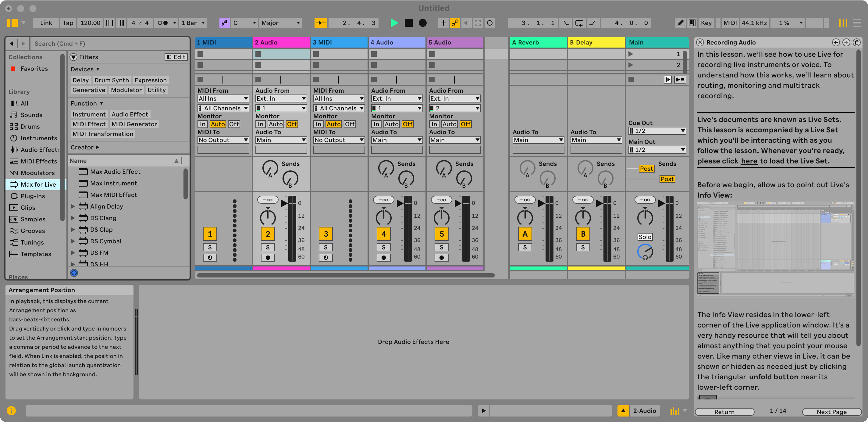Toggle Draw Mode pencil icon
Image resolution: width=868 pixels, height=422 pixels.
(681, 23)
